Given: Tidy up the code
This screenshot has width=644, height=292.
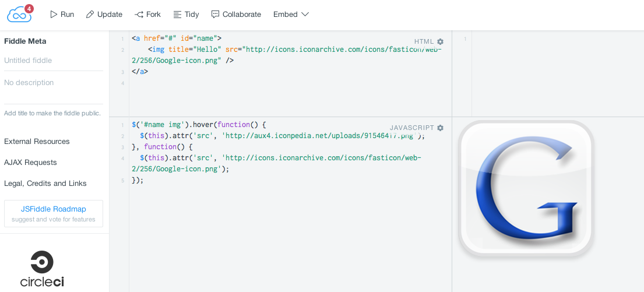Looking at the screenshot, I should [x=186, y=15].
